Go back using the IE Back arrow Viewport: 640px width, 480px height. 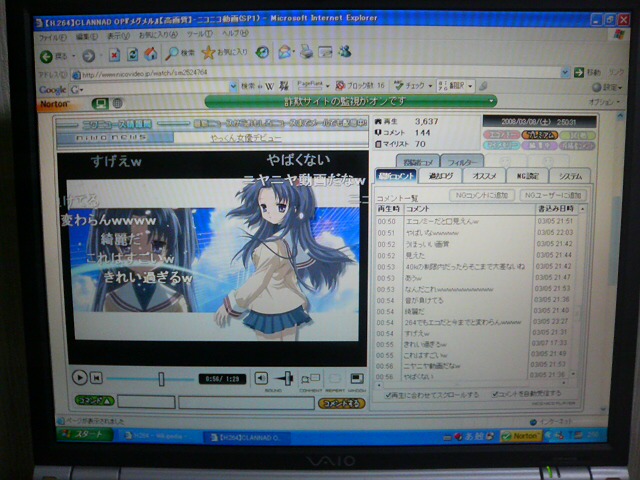(46, 56)
